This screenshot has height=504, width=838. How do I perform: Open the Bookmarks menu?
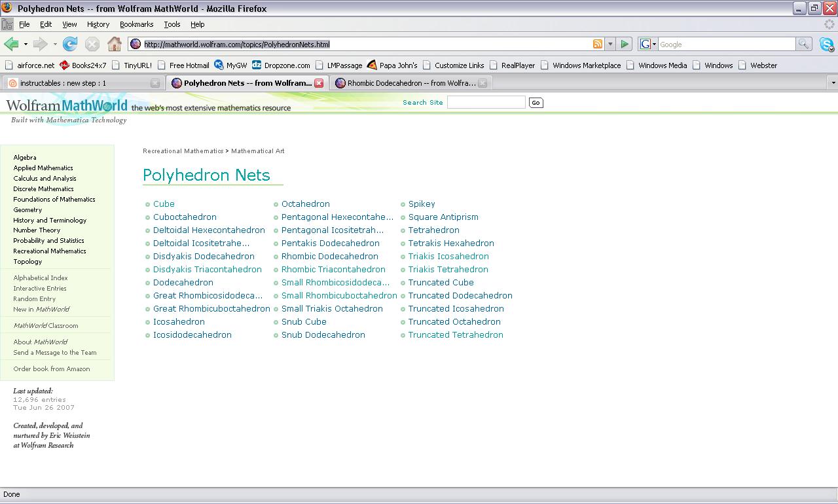(x=137, y=24)
